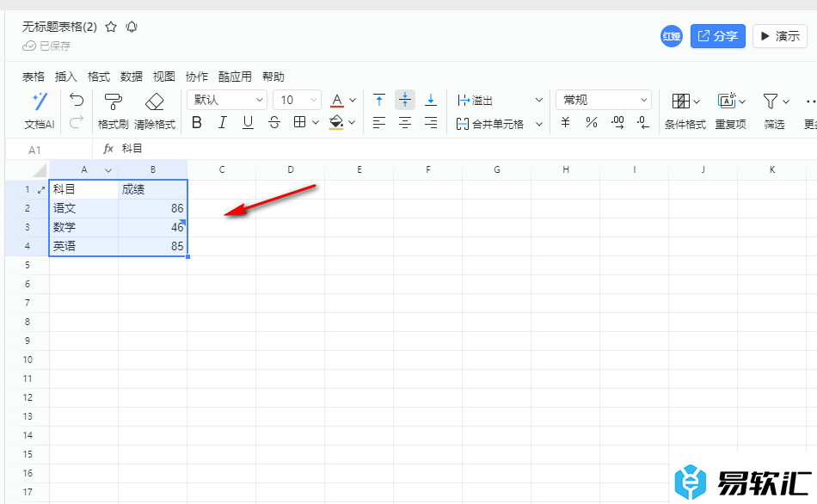Open merge cells options arrow

click(x=539, y=124)
